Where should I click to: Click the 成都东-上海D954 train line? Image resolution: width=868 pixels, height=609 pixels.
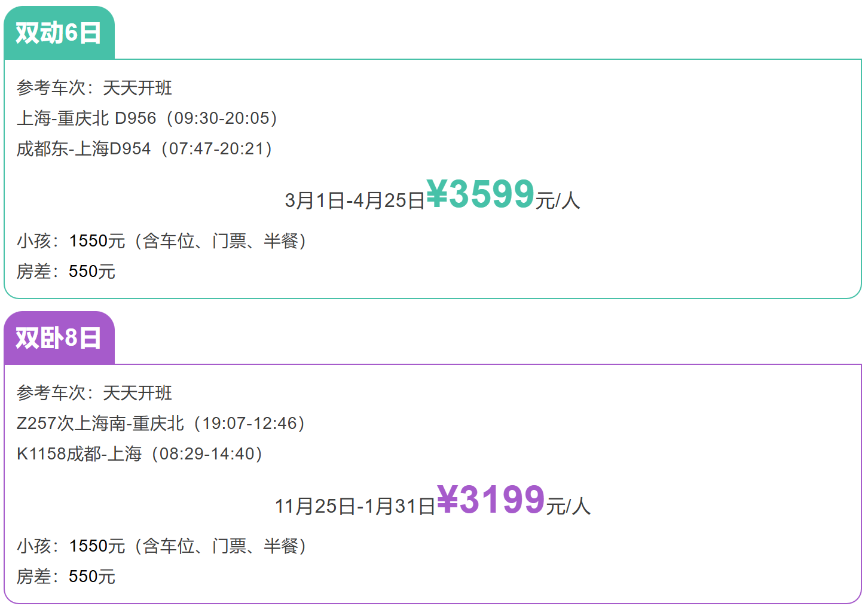click(144, 148)
